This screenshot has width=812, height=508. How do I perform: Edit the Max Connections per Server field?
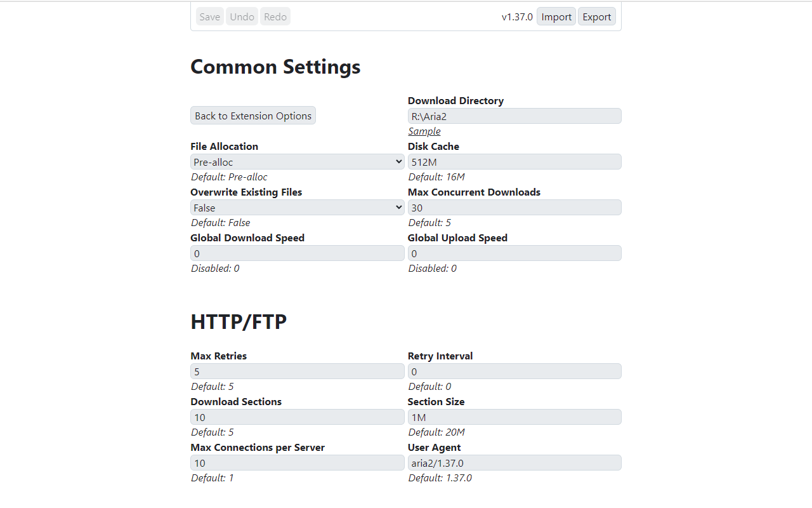(298, 463)
